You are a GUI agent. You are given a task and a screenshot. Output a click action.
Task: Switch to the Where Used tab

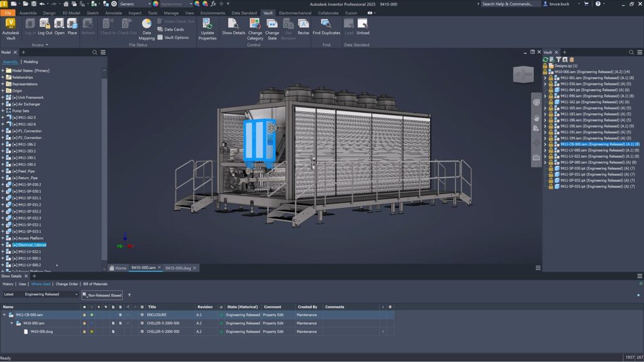click(40, 283)
